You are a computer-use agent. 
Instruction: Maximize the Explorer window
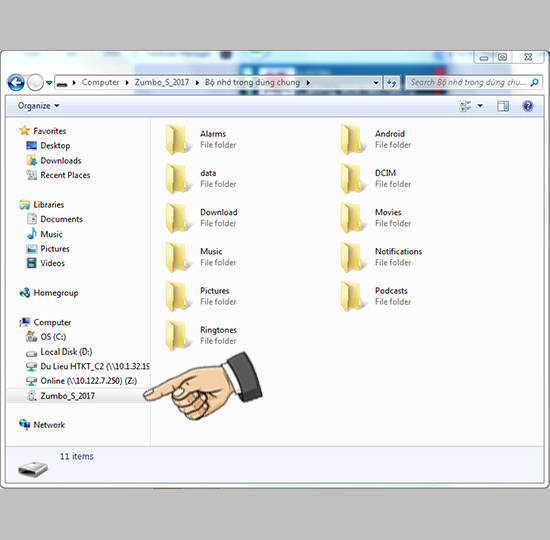coord(502,57)
